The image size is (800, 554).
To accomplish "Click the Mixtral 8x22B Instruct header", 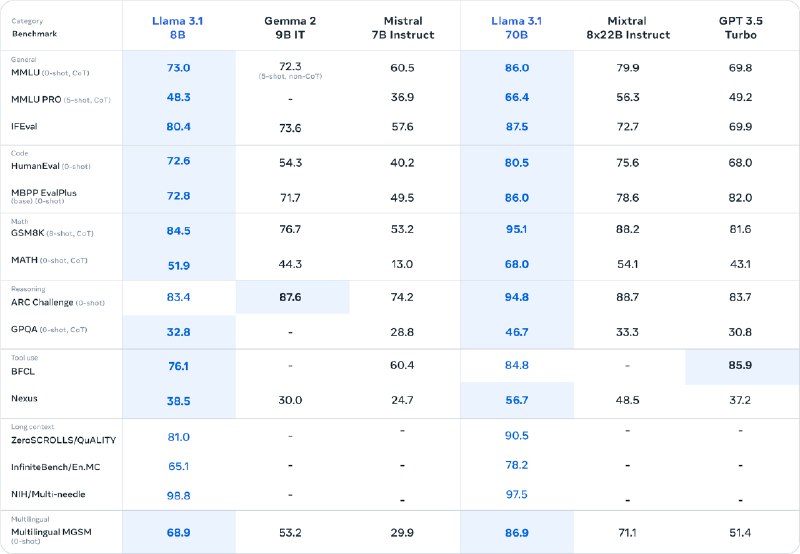I will point(628,28).
